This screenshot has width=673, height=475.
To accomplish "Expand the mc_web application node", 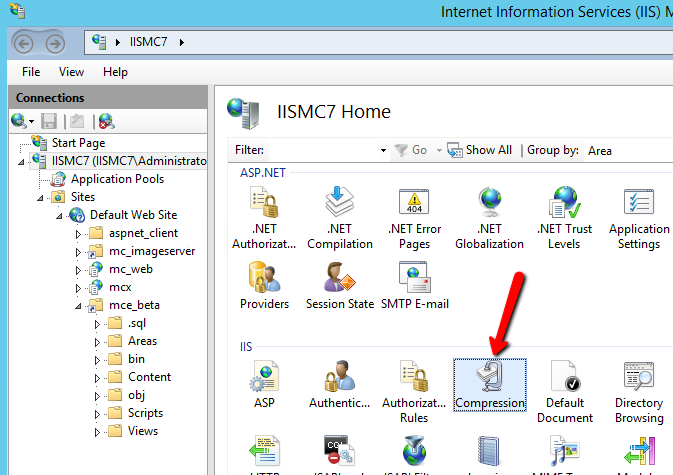I will click(x=78, y=270).
